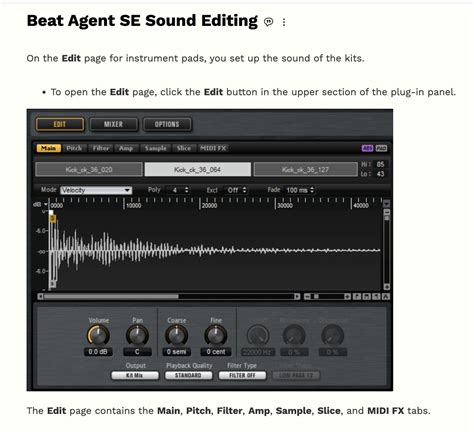Click the Coarse value field 0 semi
Image resolution: width=474 pixels, height=432 pixels.
[x=177, y=352]
